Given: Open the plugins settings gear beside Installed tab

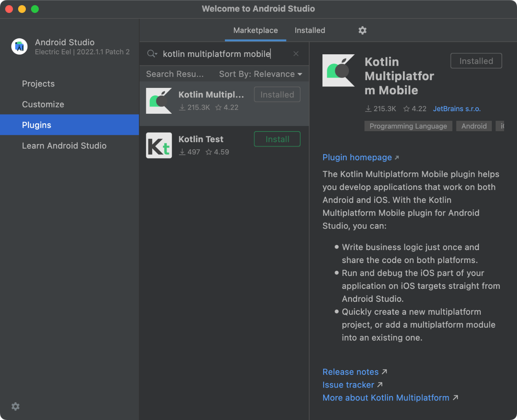Looking at the screenshot, I should click(362, 30).
